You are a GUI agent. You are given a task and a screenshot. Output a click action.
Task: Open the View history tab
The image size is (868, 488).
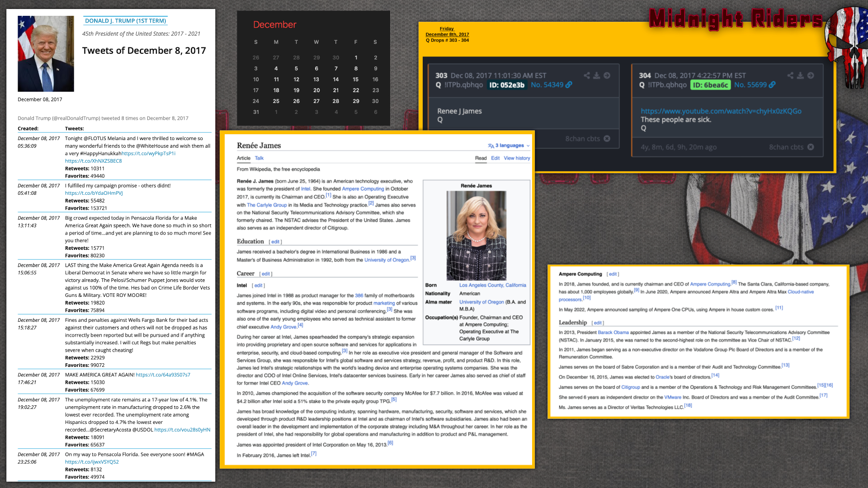pyautogui.click(x=517, y=158)
